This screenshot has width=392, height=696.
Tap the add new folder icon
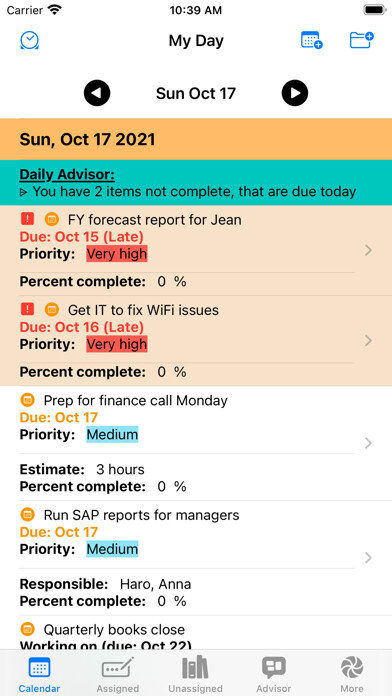361,40
